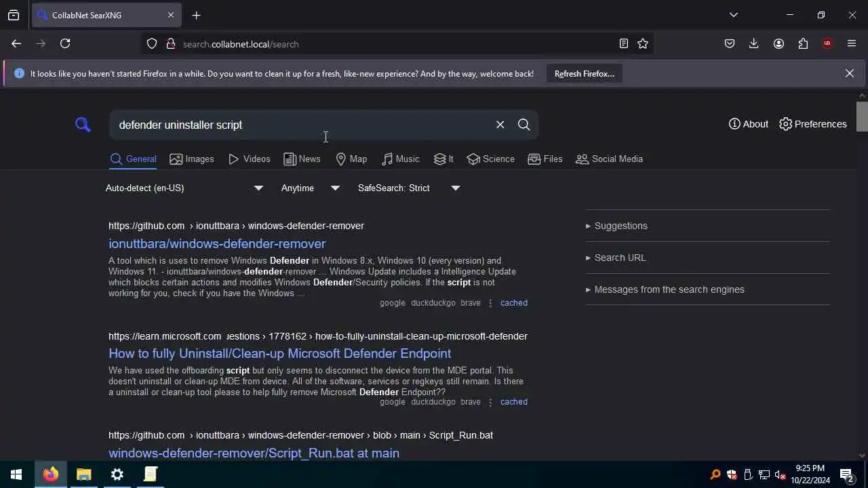Open the Anytime time range dropdown
Screen dimensions: 868x488
coord(310,188)
